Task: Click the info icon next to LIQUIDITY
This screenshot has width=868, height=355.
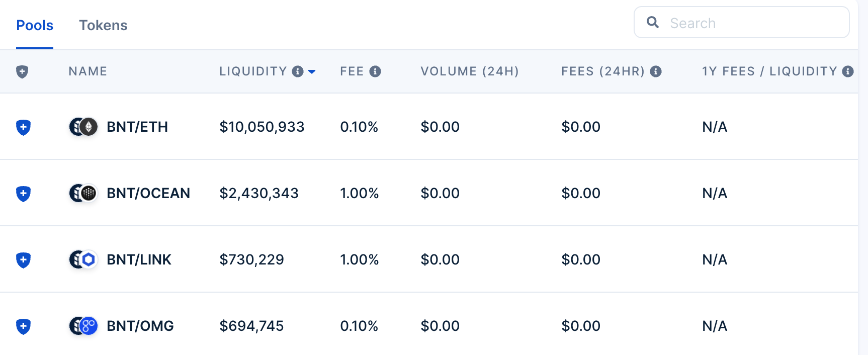Action: [298, 71]
